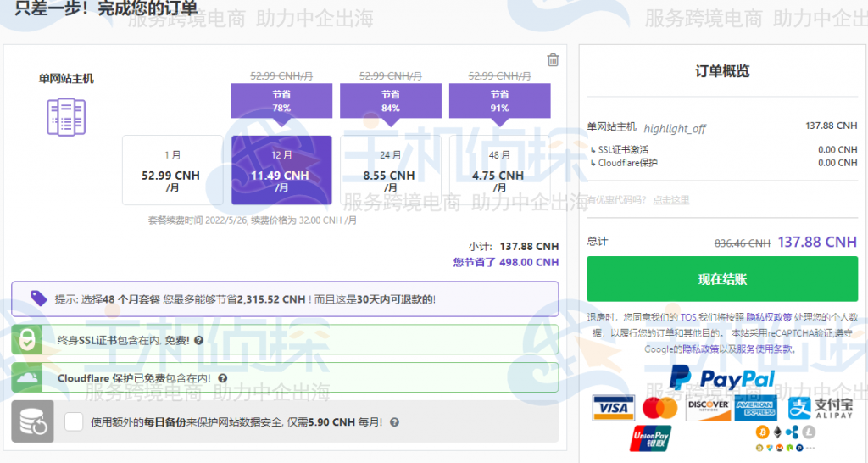The image size is (868, 463).
Task: Click the VISA card icon
Action: pos(612,409)
